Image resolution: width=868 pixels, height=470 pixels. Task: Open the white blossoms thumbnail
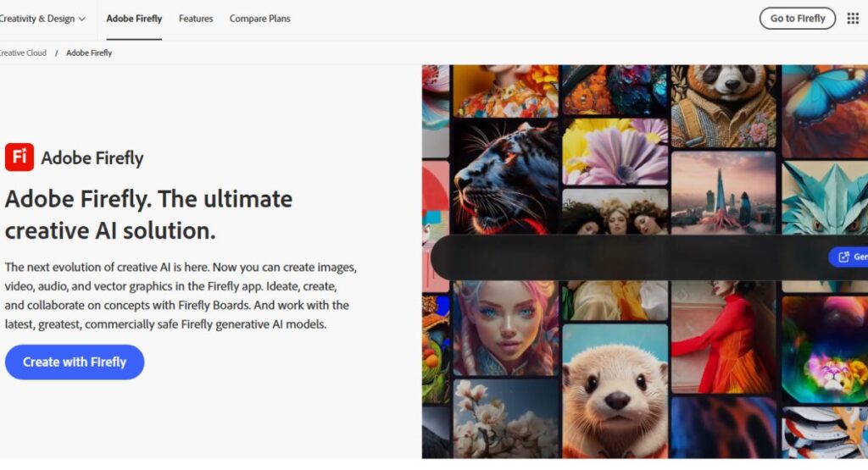(x=506, y=418)
